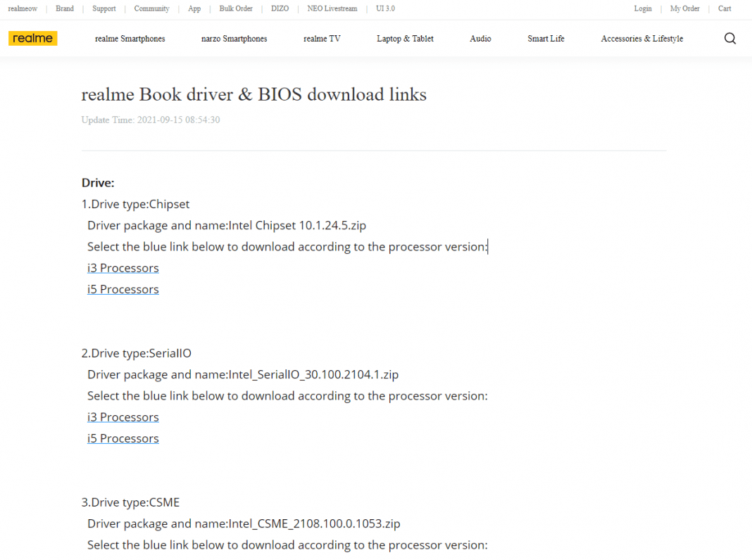The image size is (752, 560).
Task: Visit the DIZO site
Action: (280, 8)
